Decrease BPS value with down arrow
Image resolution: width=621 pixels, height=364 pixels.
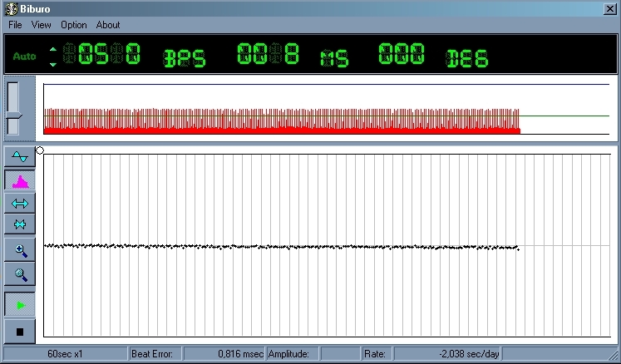point(54,64)
